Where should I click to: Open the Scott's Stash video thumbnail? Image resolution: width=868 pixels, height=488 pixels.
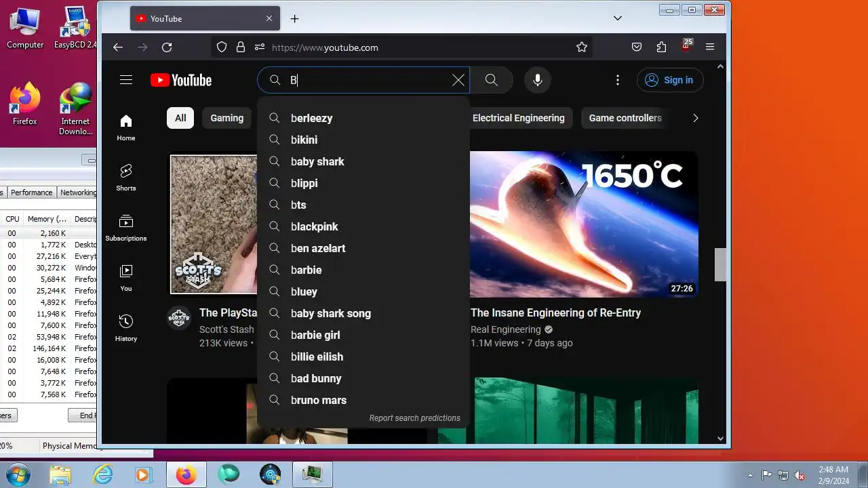coord(214,224)
